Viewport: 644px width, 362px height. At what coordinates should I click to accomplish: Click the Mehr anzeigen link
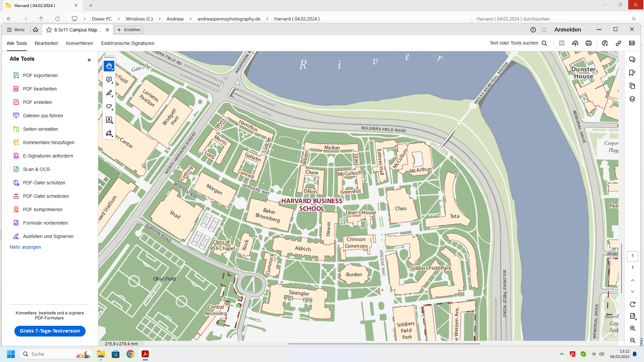click(25, 247)
